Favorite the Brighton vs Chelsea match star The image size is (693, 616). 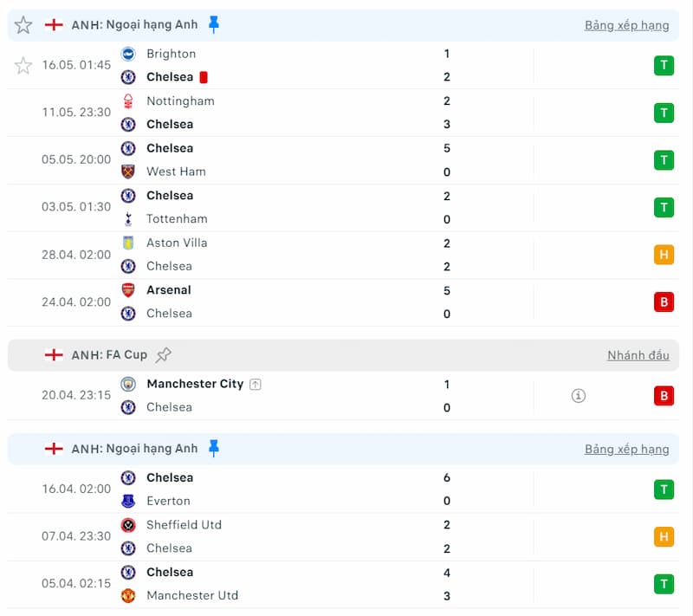pos(23,65)
